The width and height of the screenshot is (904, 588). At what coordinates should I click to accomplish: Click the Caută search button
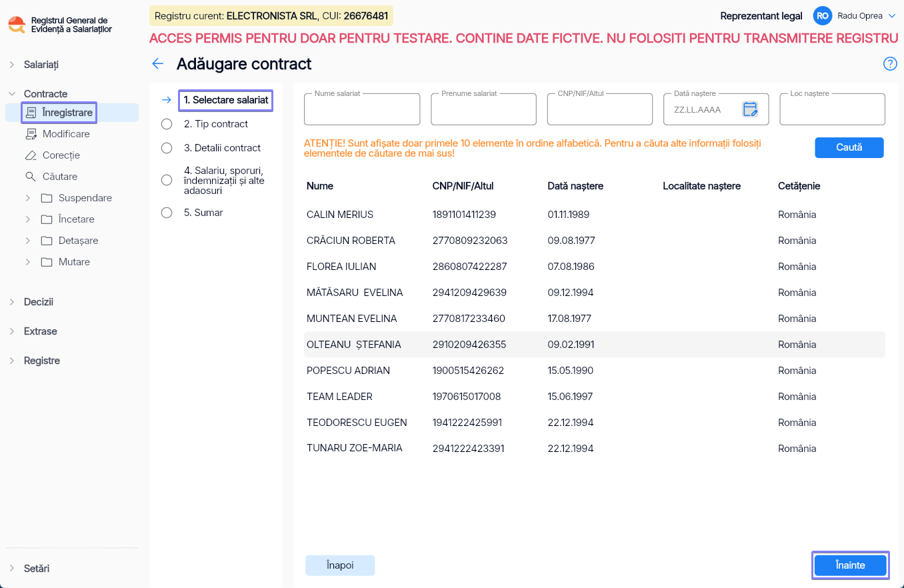[849, 147]
